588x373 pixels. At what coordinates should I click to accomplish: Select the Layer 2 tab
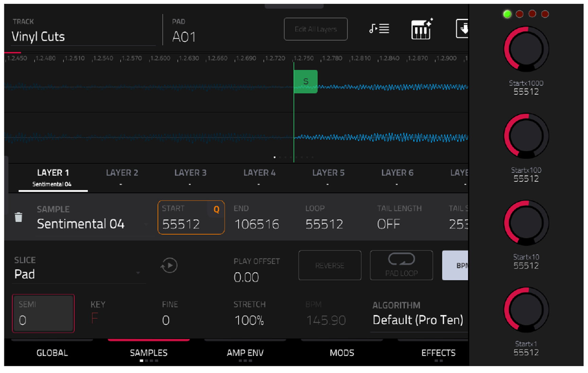(x=122, y=177)
